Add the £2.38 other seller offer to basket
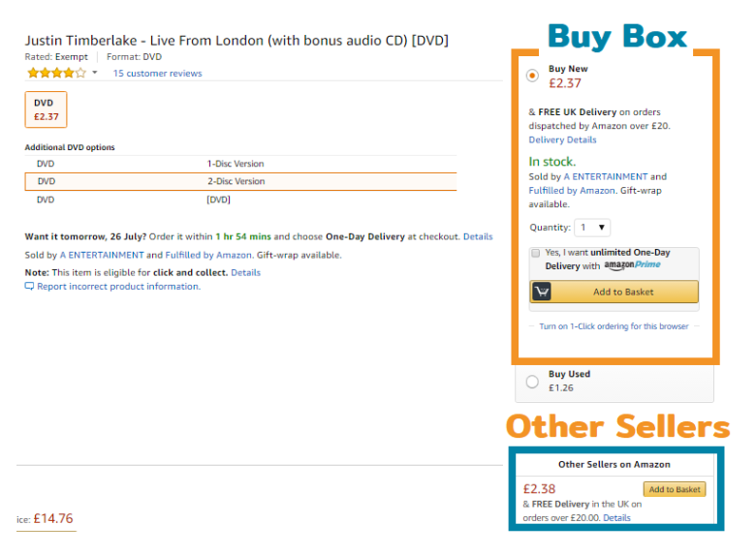 click(x=674, y=489)
